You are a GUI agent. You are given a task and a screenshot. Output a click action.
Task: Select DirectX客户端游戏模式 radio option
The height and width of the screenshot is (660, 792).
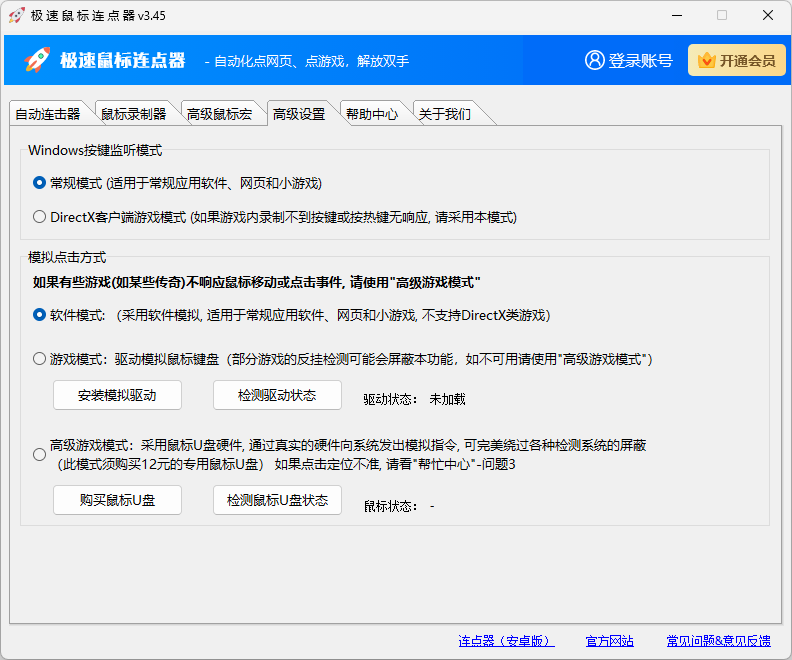click(x=40, y=216)
